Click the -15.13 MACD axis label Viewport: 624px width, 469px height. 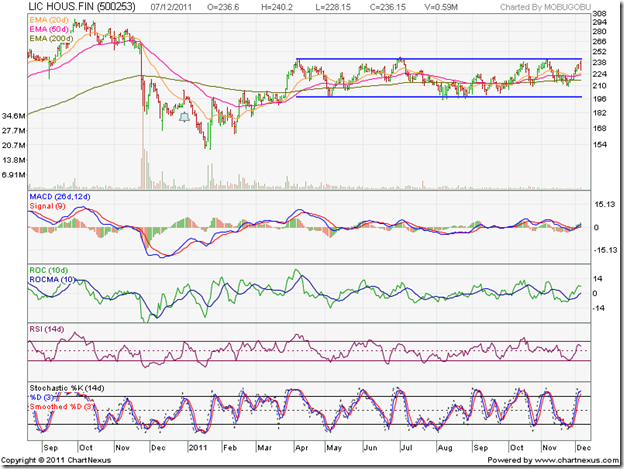(605, 250)
